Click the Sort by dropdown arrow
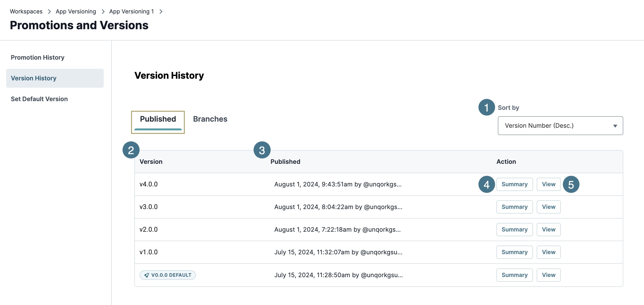 615,126
